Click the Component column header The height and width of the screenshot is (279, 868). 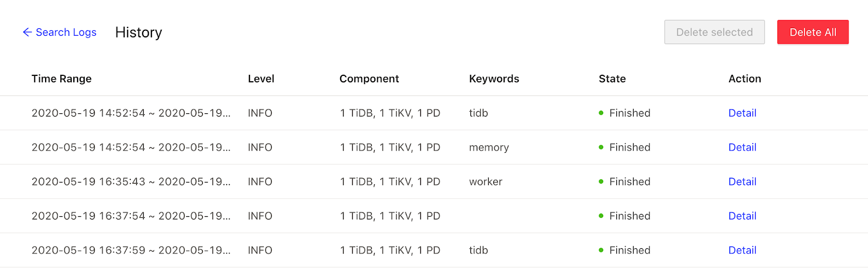tap(369, 79)
